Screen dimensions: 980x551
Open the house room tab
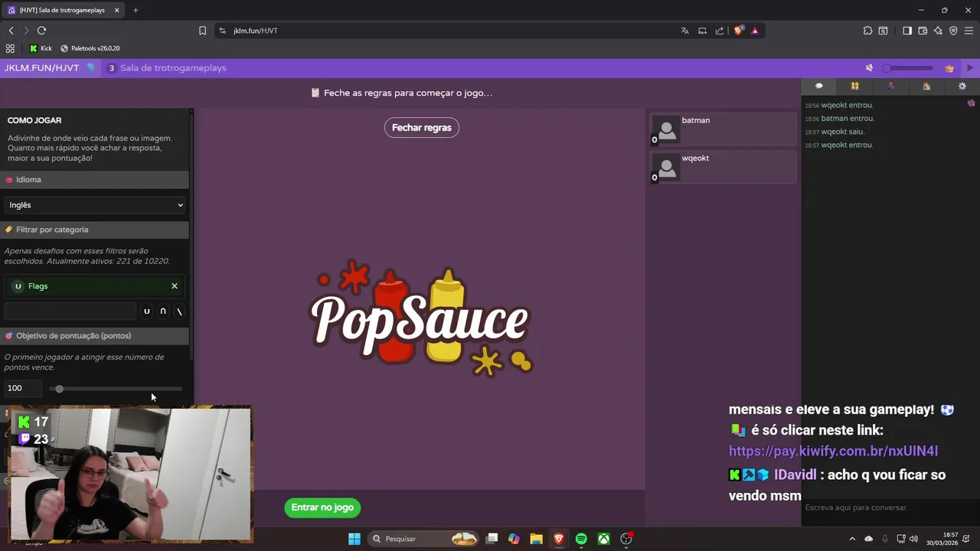926,86
